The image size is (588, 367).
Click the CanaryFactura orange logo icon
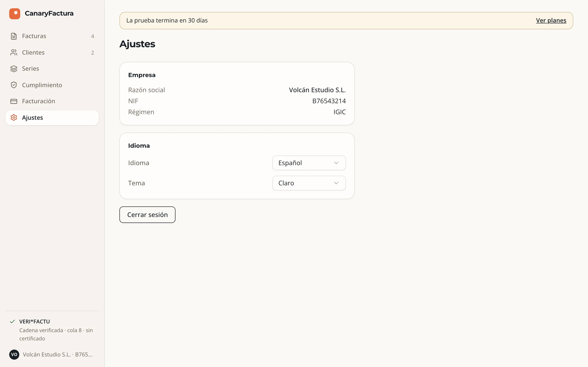[x=14, y=14]
